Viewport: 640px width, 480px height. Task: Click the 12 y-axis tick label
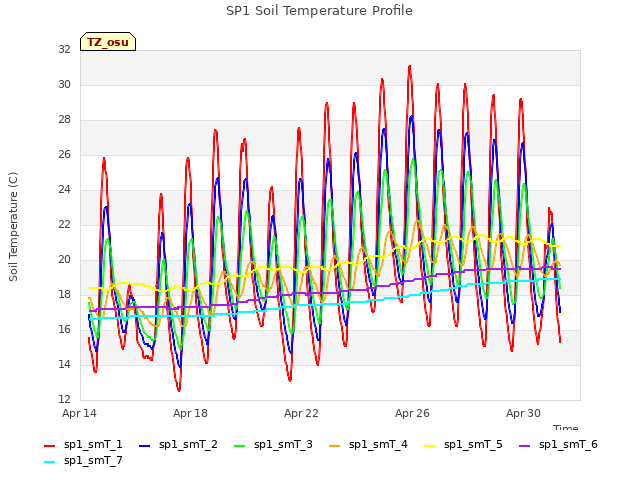[64, 399]
